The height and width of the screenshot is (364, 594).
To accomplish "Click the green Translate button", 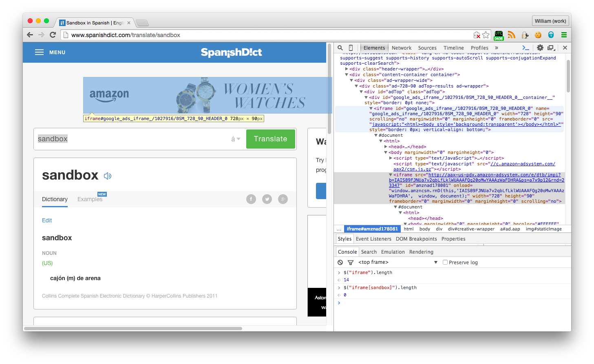I will 271,139.
